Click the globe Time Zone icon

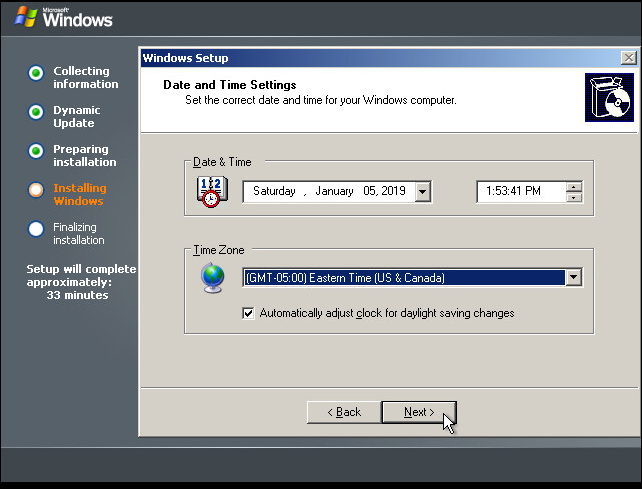pos(212,278)
